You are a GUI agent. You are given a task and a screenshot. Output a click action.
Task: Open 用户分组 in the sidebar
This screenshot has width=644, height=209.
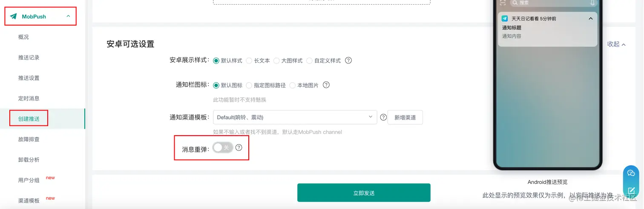pos(29,180)
